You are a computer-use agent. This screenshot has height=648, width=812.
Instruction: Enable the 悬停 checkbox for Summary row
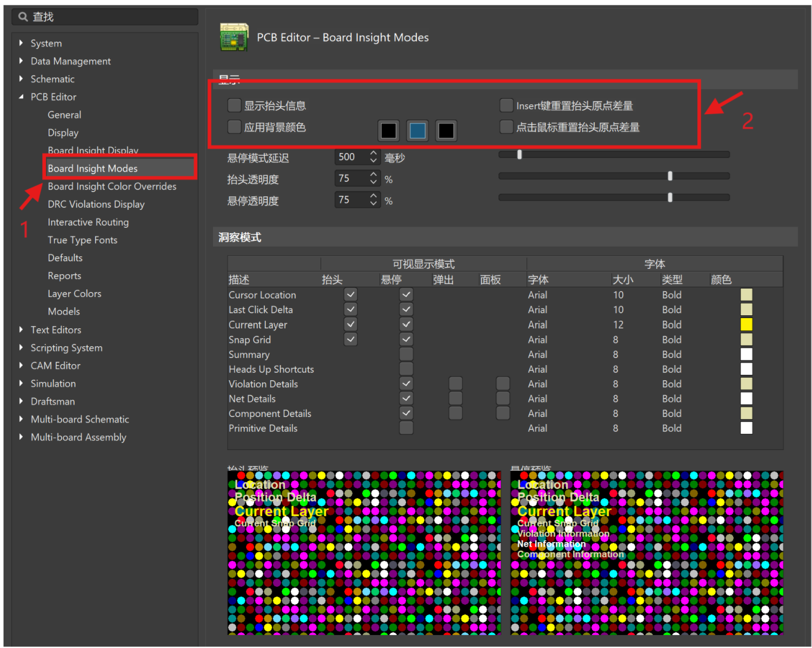coord(406,354)
